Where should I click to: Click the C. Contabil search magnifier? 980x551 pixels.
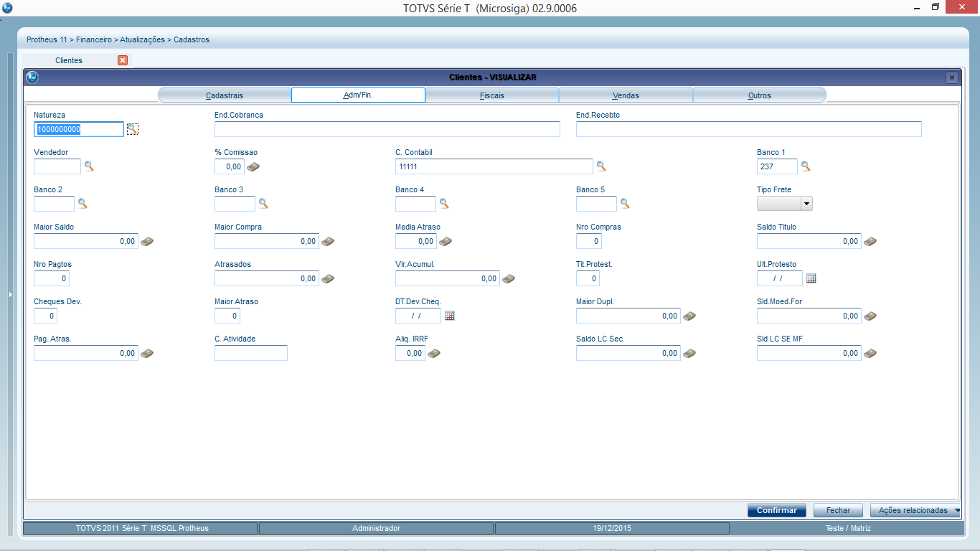coord(601,166)
